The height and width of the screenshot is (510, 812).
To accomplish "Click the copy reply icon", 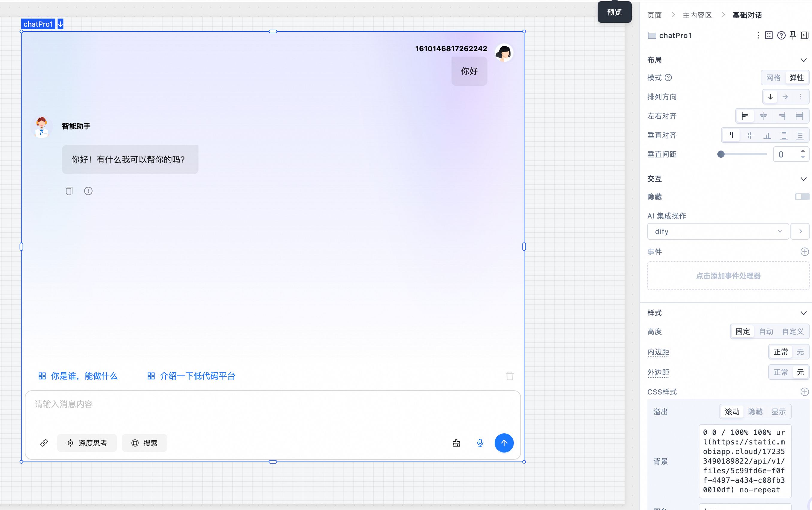I will [69, 191].
